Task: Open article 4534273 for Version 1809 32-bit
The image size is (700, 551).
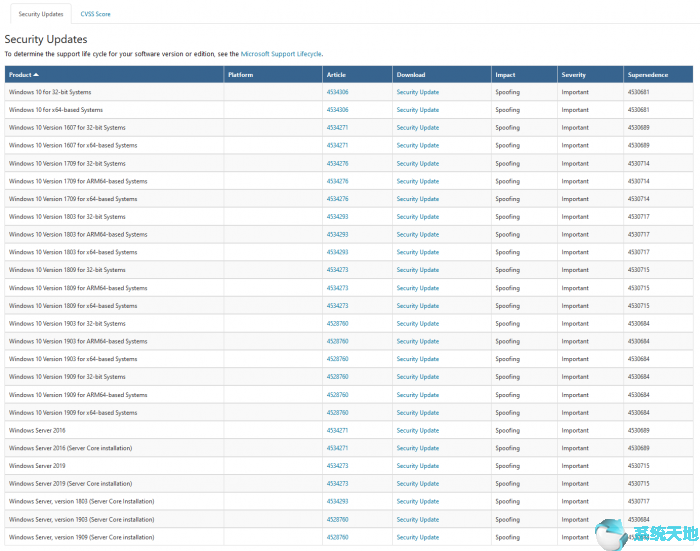Action: pyautogui.click(x=337, y=270)
